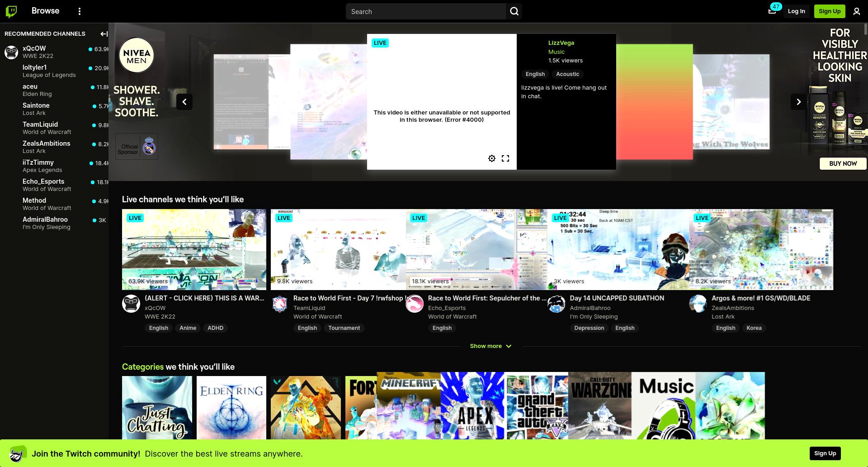Click TeamLiquid channel avatar

pyautogui.click(x=280, y=304)
